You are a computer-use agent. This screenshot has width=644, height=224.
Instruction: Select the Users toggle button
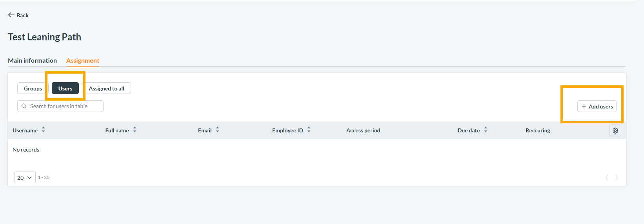(65, 89)
